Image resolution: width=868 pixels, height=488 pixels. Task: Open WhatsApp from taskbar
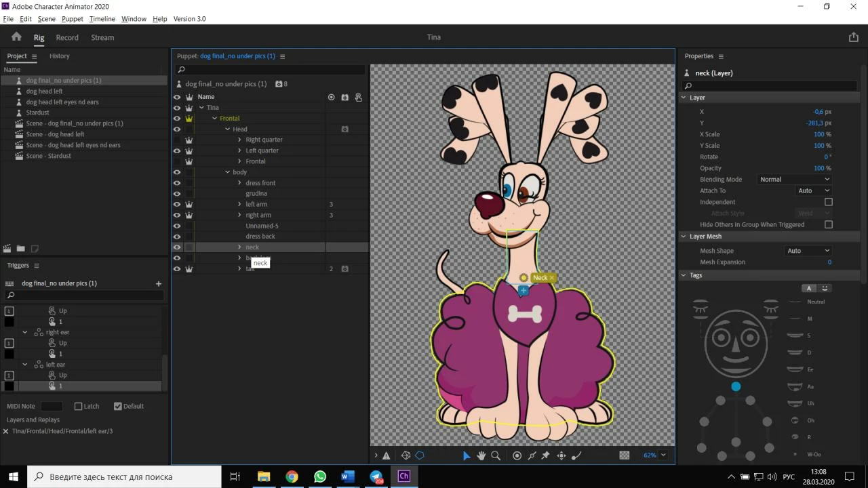coord(320,476)
